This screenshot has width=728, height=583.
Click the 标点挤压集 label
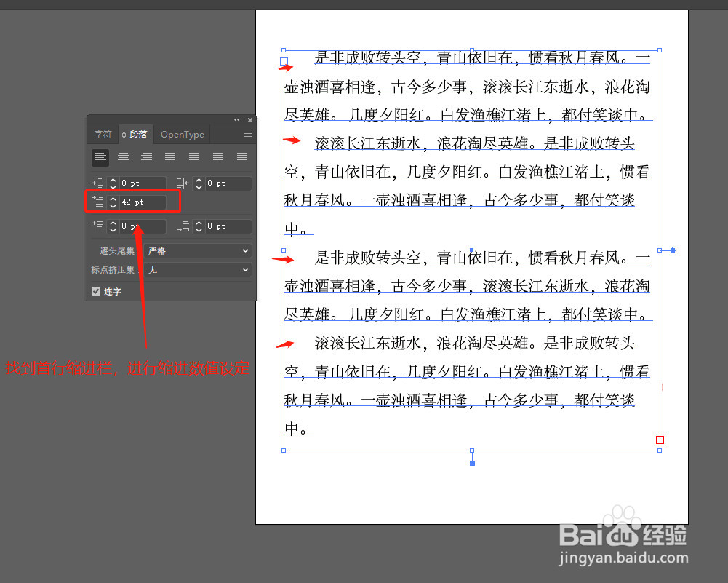[112, 269]
